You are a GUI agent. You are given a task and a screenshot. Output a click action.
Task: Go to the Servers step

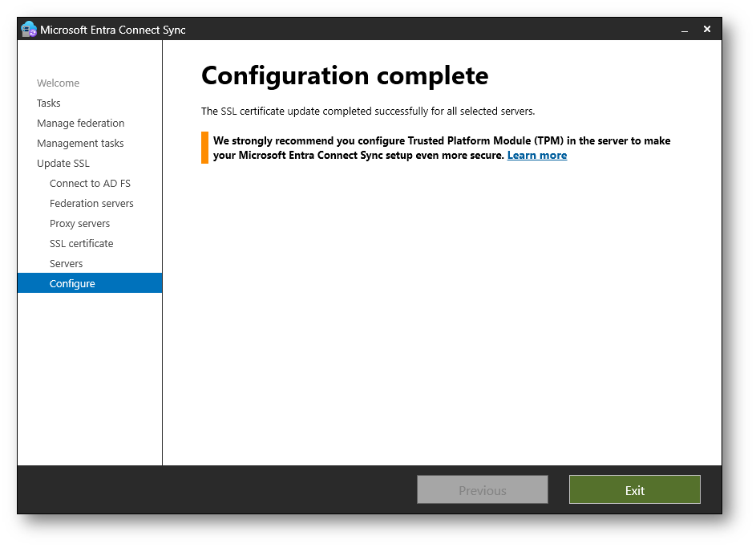[66, 264]
